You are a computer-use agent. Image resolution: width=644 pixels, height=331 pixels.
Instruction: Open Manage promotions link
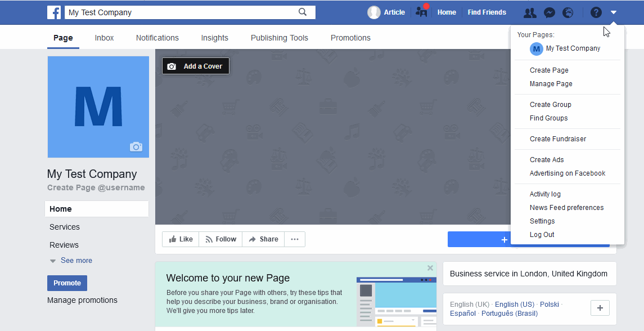click(x=82, y=300)
